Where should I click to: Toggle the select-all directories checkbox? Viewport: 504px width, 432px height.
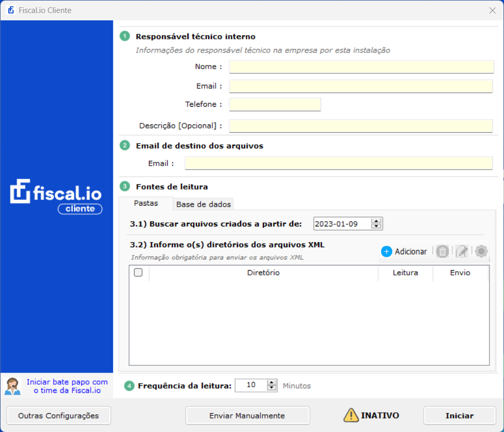pos(138,273)
